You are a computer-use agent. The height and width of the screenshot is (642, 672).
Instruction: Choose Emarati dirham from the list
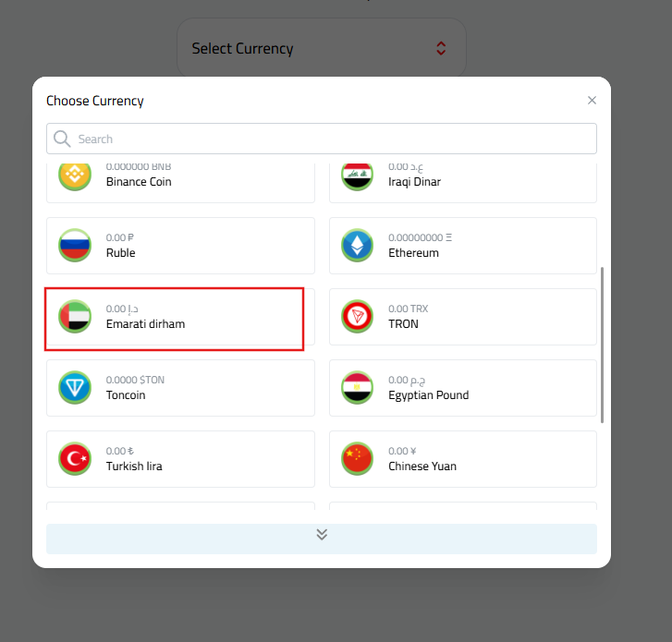coord(145,324)
